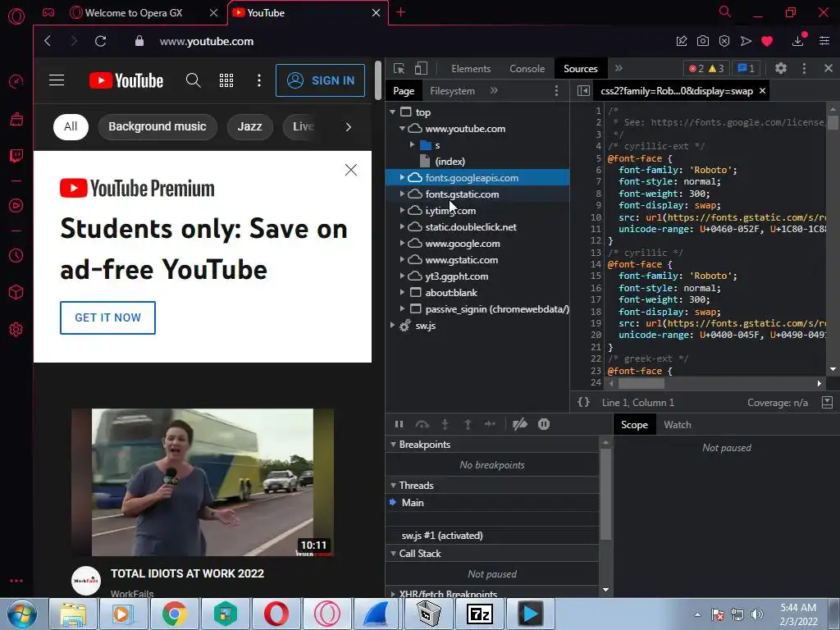
Task: Switch to the Watch tab
Action: pos(677,425)
